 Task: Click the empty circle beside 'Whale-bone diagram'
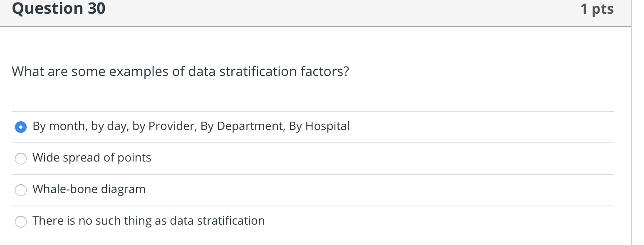tap(21, 190)
